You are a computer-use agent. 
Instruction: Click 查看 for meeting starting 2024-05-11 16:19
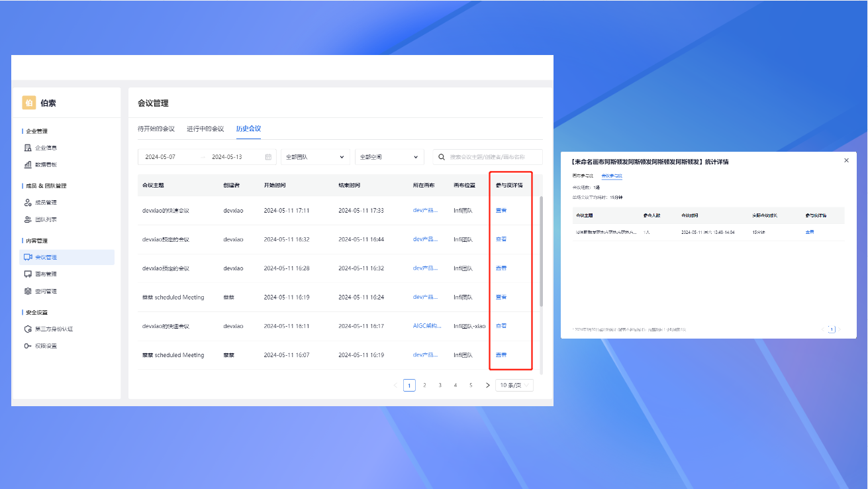click(x=501, y=297)
